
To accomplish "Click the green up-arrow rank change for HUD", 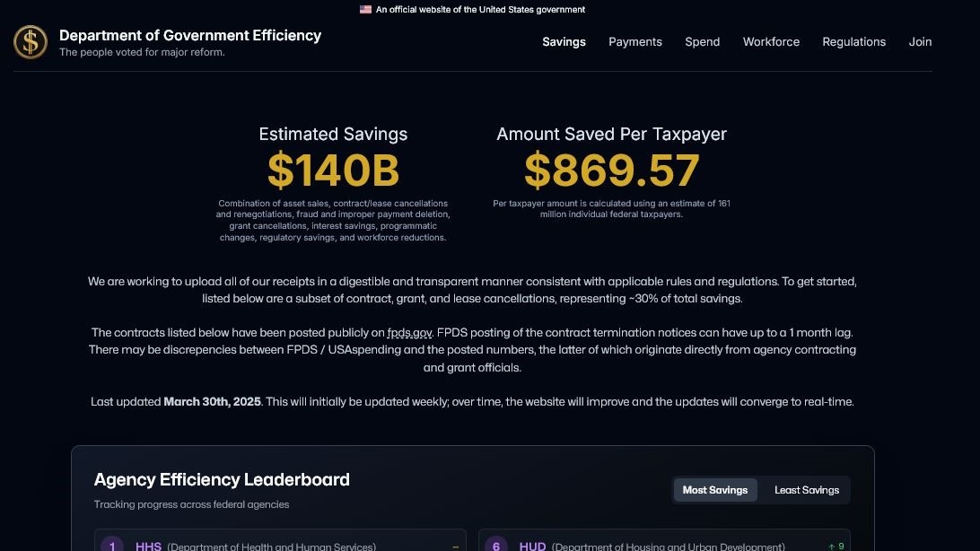I will (836, 546).
